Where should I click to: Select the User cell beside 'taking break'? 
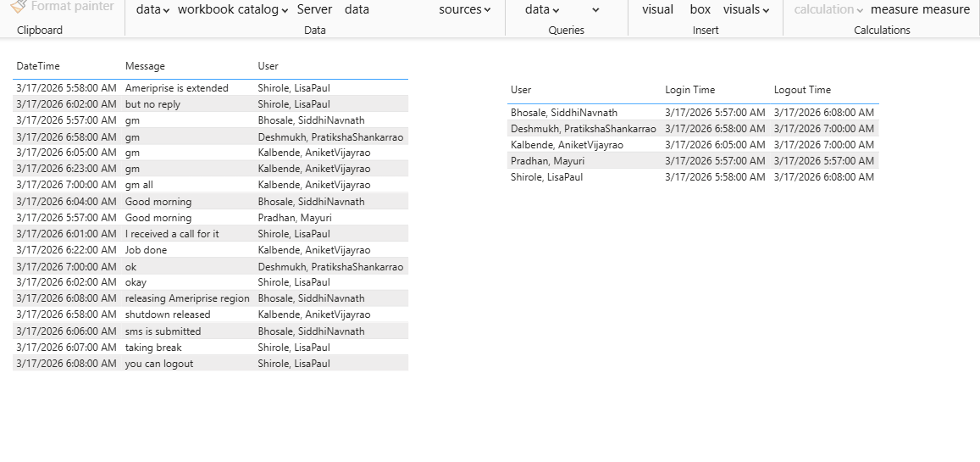(294, 347)
